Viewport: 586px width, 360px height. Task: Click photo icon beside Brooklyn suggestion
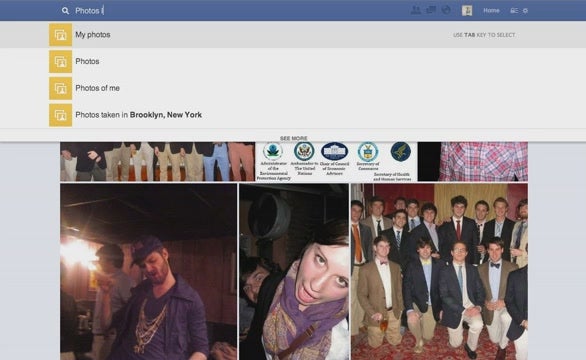point(61,115)
